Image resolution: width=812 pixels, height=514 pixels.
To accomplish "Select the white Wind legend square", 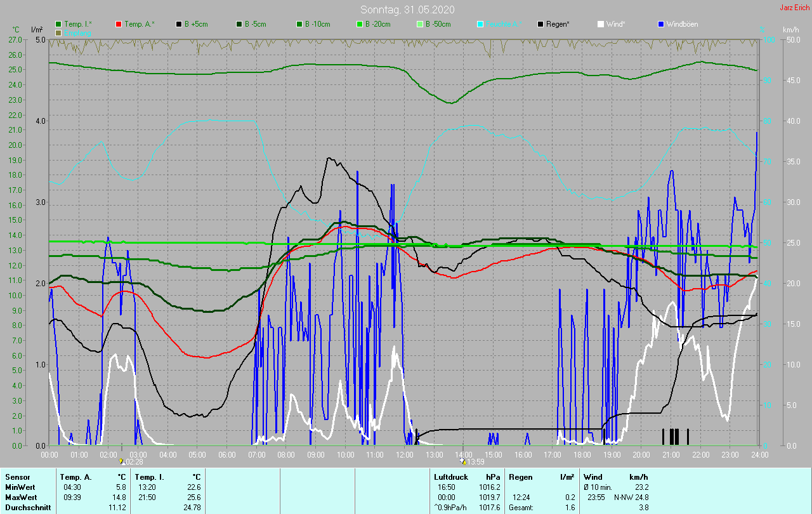I will click(x=601, y=24).
